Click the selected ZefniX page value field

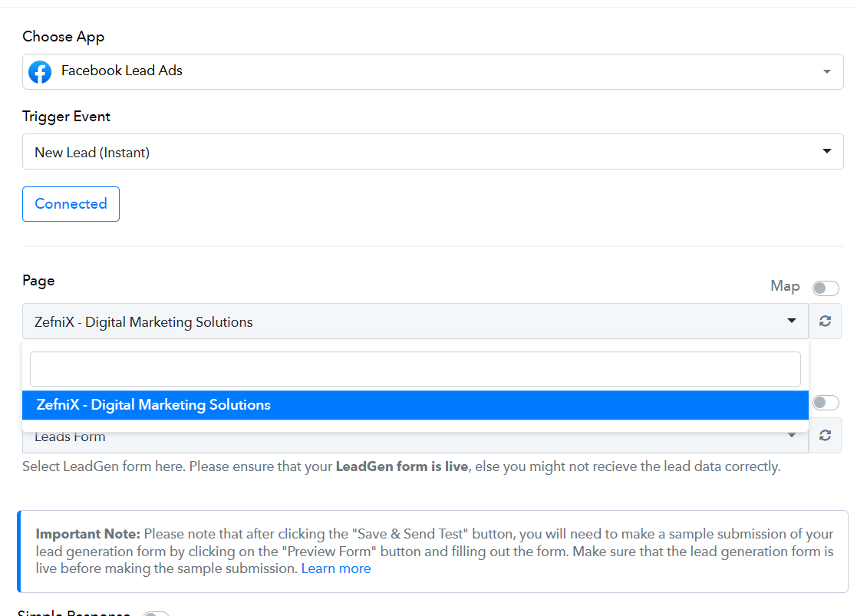click(x=415, y=321)
